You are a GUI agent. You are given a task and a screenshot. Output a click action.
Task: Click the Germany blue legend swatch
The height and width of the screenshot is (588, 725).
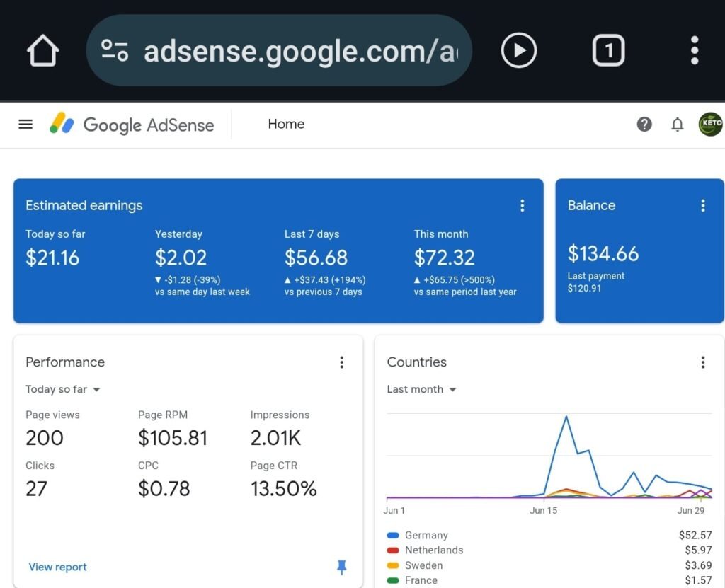(393, 536)
